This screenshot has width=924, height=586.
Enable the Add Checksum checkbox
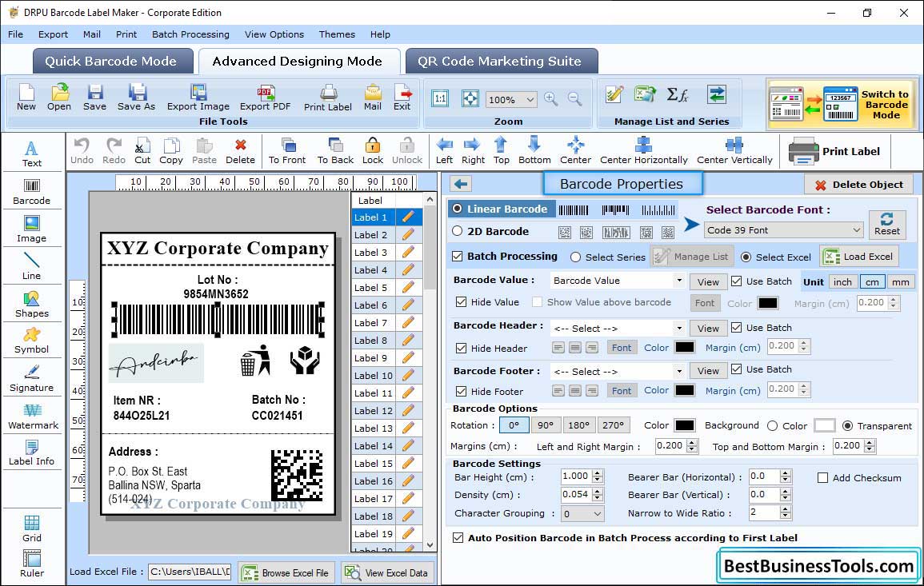point(823,477)
